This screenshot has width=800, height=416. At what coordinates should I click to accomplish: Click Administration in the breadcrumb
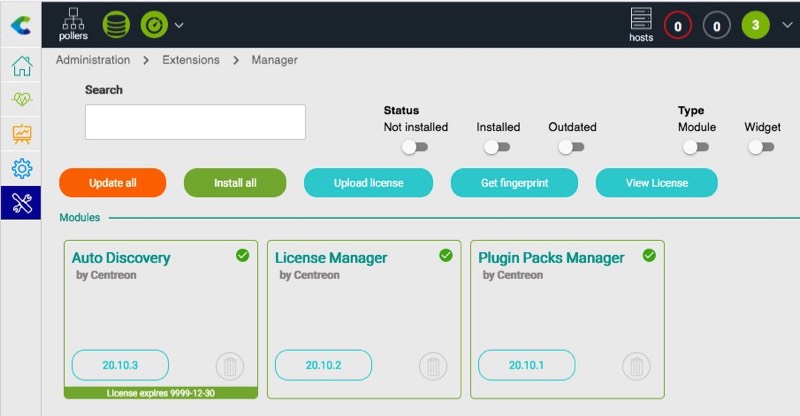pos(93,60)
